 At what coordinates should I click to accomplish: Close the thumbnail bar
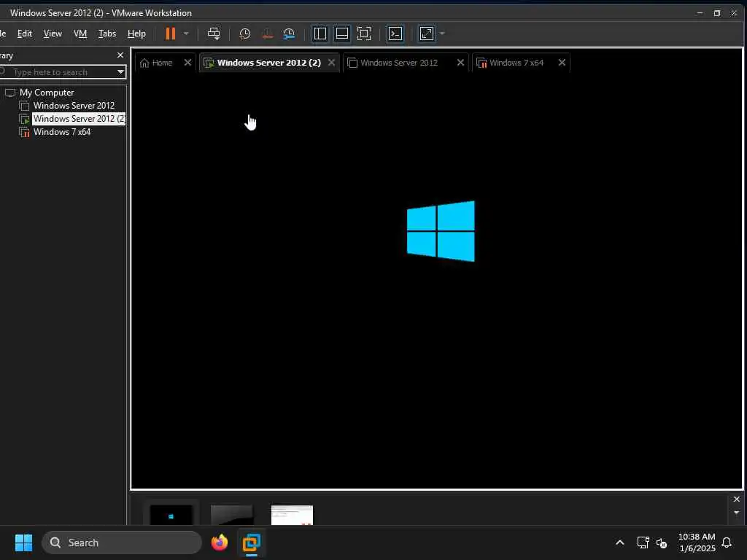(x=737, y=499)
